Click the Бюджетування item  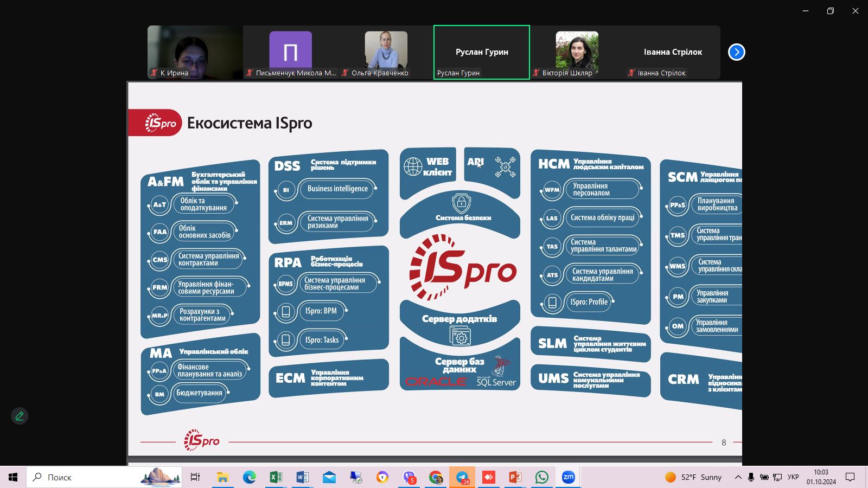pos(199,393)
